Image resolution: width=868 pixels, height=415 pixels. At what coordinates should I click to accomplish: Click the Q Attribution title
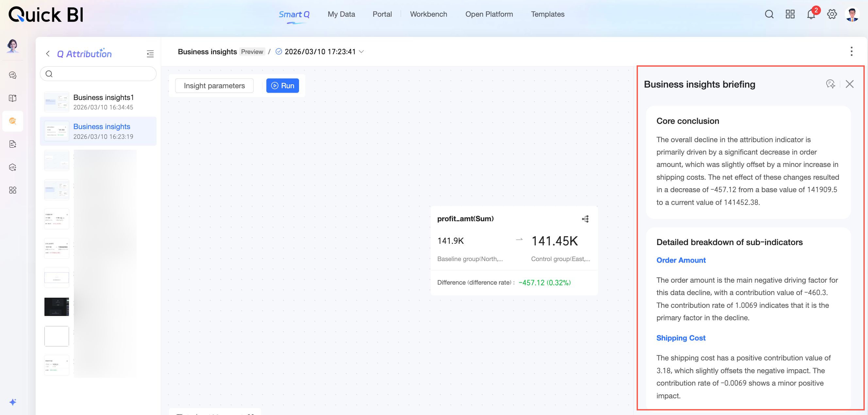click(x=84, y=54)
